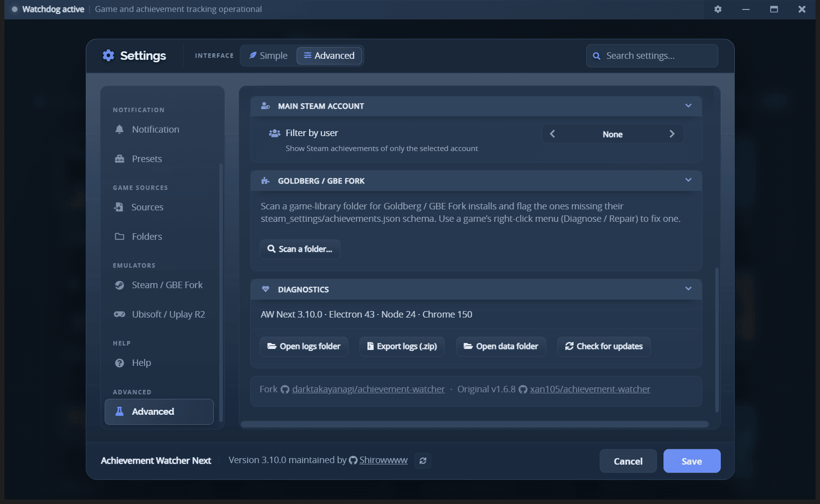Click the Search settings input field

point(652,56)
